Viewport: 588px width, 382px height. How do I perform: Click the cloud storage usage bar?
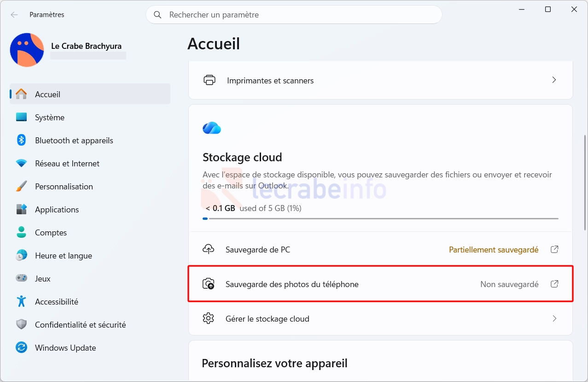[380, 218]
